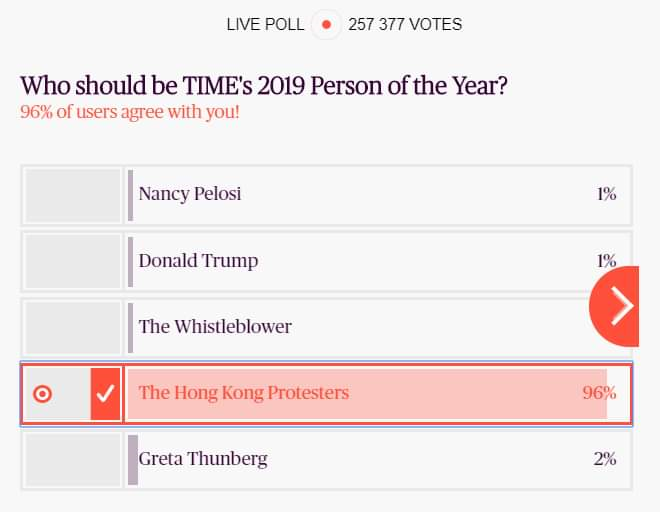Click Donald Trump's empty image thumbnail
The image size is (660, 512).
click(72, 261)
